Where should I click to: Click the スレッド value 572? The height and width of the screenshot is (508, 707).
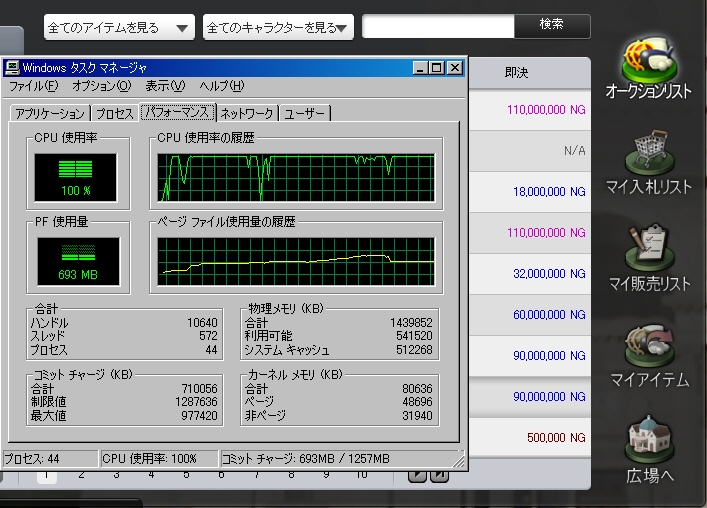(208, 336)
